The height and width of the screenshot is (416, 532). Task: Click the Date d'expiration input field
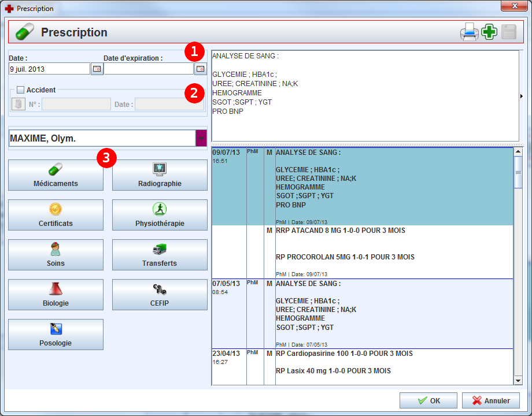click(x=148, y=69)
